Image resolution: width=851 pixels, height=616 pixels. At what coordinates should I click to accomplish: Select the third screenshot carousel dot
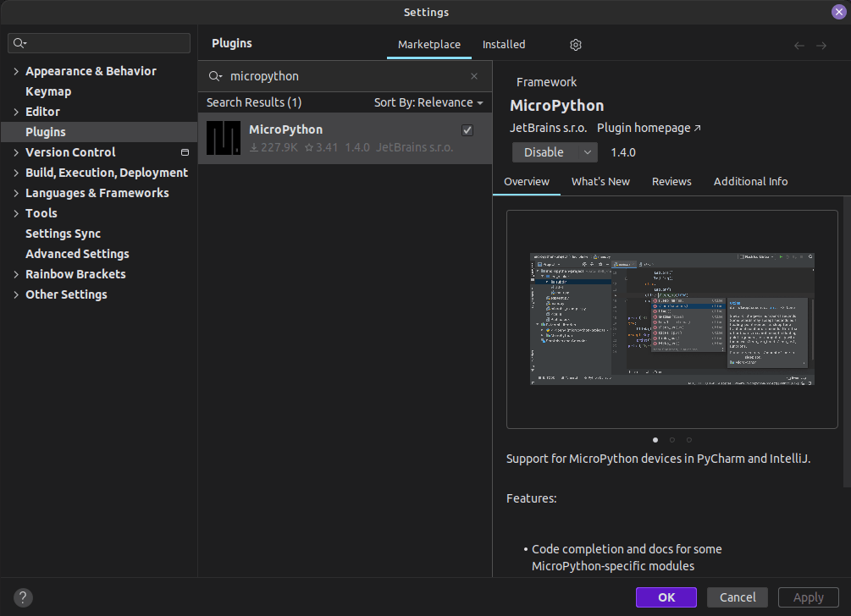(688, 440)
